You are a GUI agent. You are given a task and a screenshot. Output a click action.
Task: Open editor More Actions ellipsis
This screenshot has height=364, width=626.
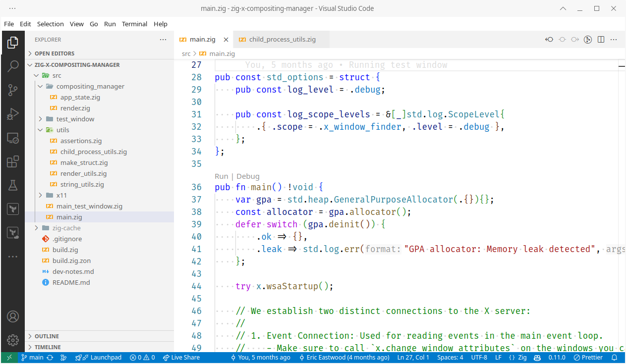pos(614,40)
